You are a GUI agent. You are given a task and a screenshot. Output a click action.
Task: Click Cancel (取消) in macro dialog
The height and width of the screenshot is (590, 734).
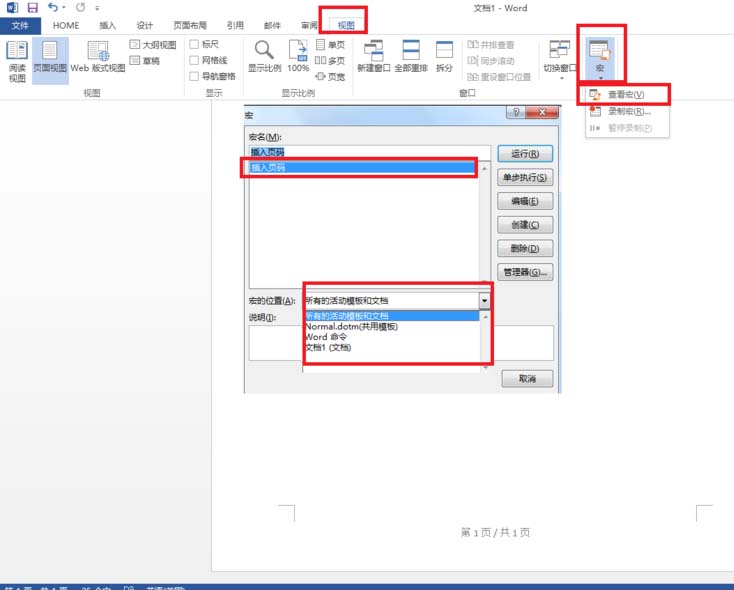(x=527, y=378)
